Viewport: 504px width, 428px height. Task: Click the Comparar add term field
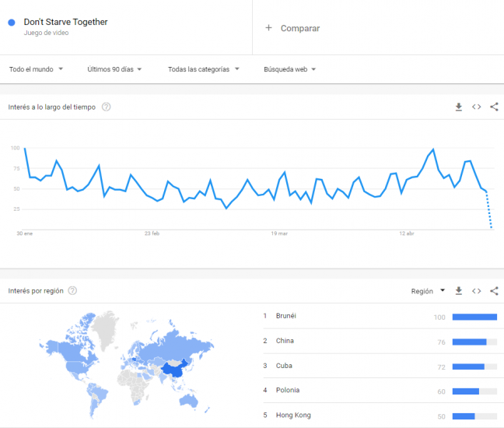[378, 28]
